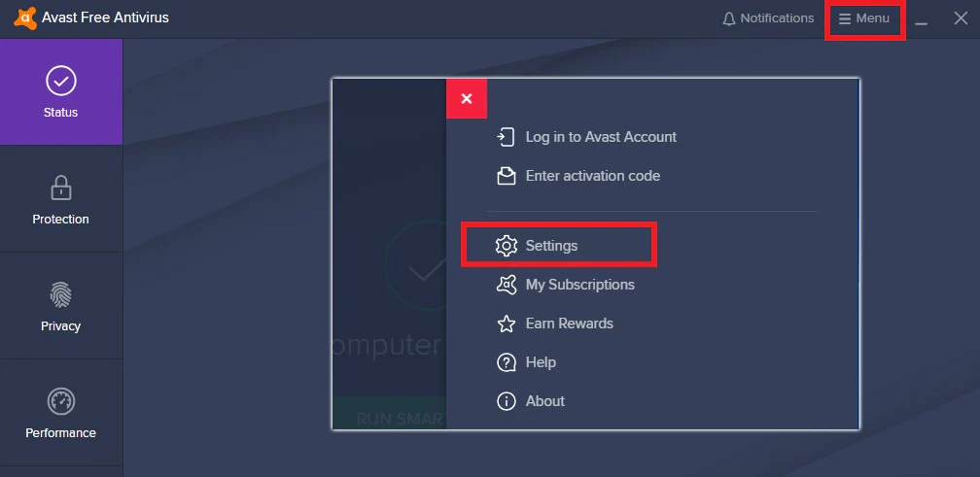Click the Avast Free Antivirus title text
980x477 pixels.
[105, 17]
